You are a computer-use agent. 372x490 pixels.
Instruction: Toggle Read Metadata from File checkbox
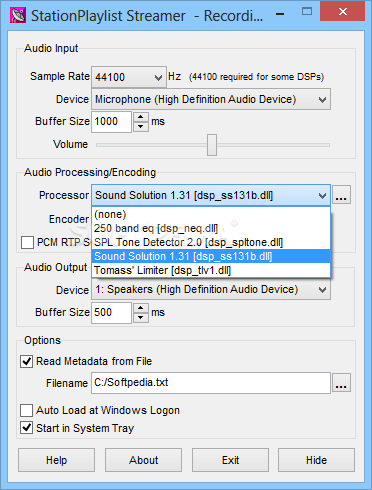[27, 361]
